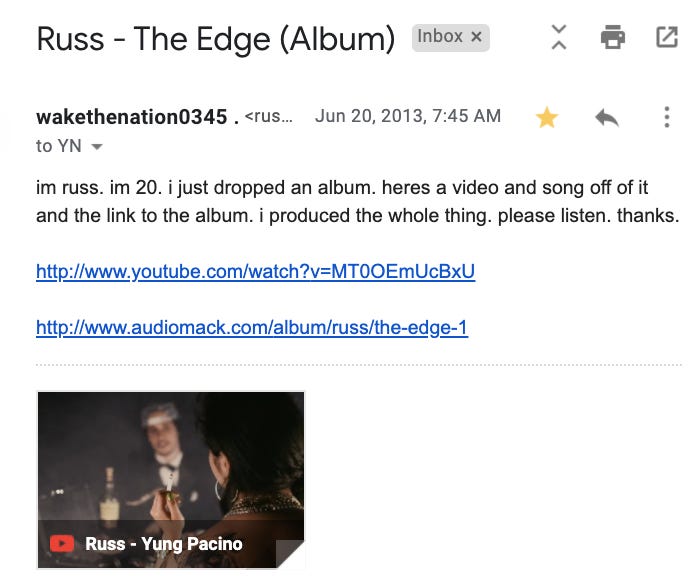The height and width of the screenshot is (576, 692).
Task: Click the Inbox label chip
Action: 451,38
